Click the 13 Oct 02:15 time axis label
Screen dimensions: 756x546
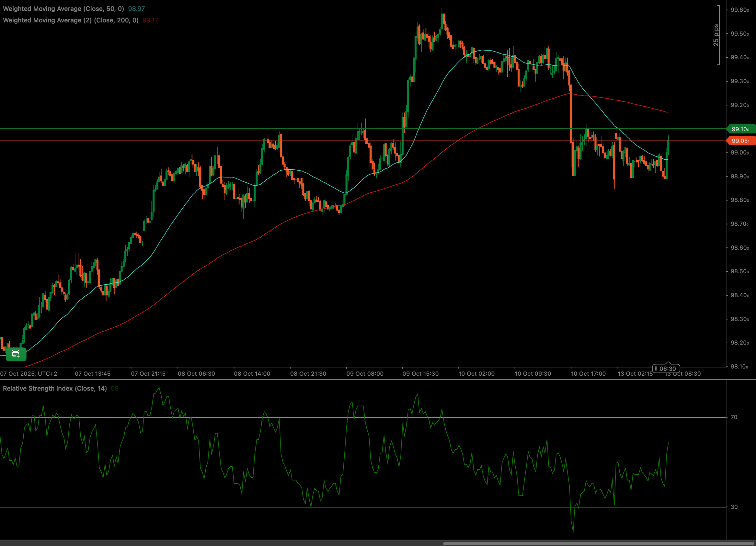click(635, 374)
